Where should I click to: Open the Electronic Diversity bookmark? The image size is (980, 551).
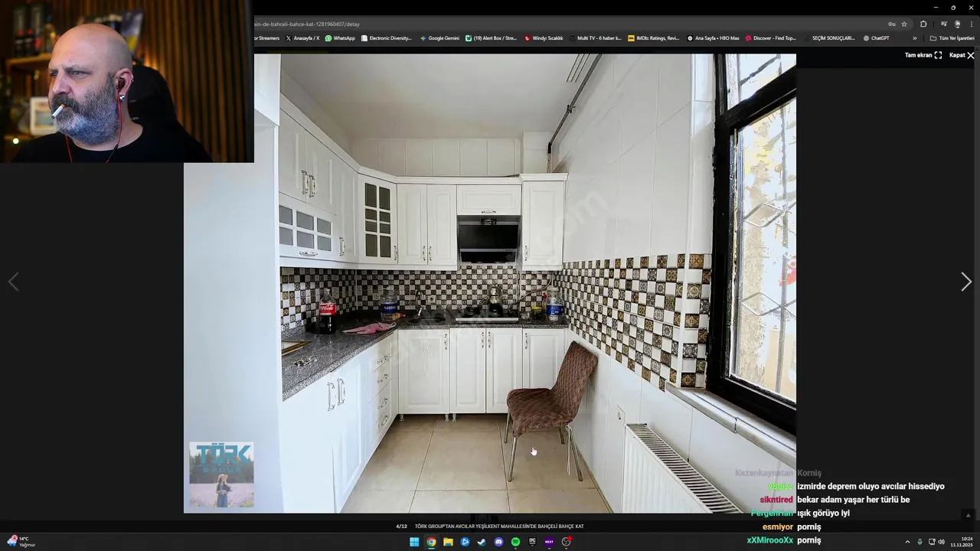pyautogui.click(x=387, y=37)
